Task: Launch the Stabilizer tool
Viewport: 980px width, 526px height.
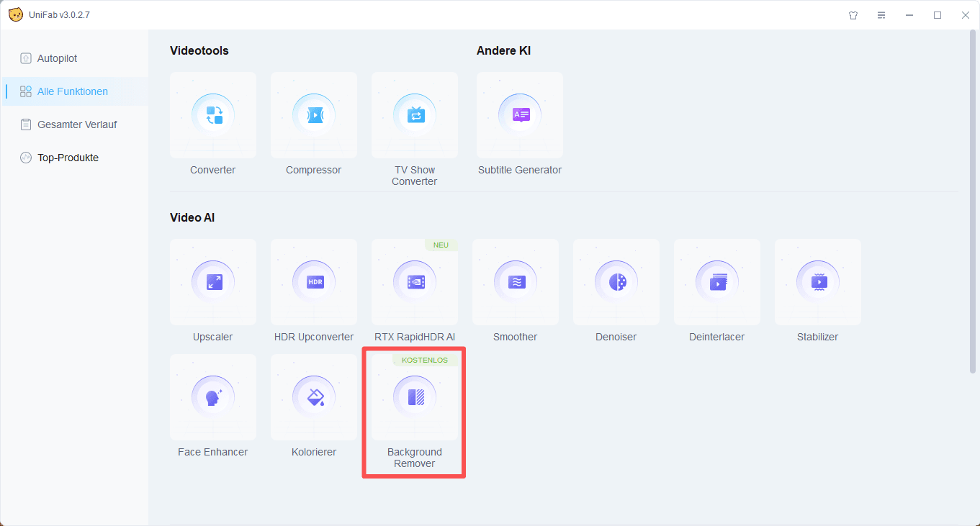Action: pos(818,282)
